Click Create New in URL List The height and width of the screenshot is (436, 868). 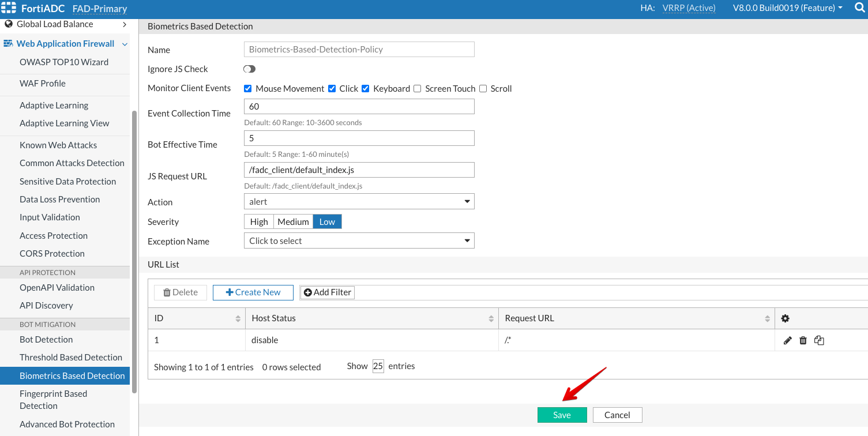pyautogui.click(x=253, y=292)
